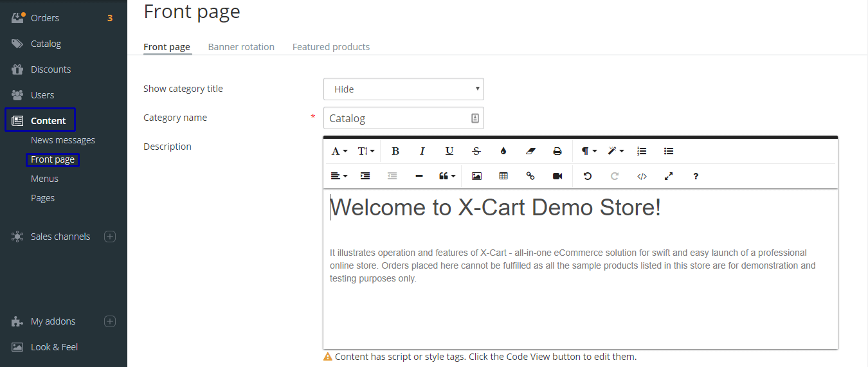Apply strikethrough formatting
The image size is (868, 367).
(x=476, y=151)
